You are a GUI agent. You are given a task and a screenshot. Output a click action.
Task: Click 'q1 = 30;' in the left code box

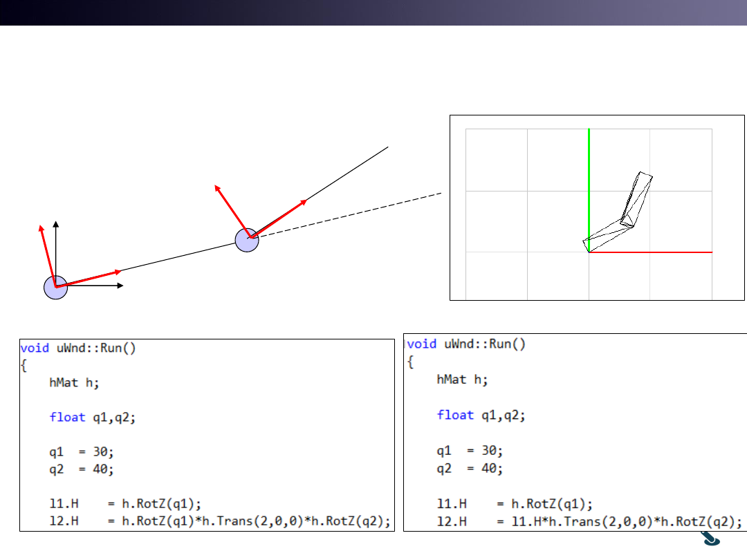(x=82, y=451)
